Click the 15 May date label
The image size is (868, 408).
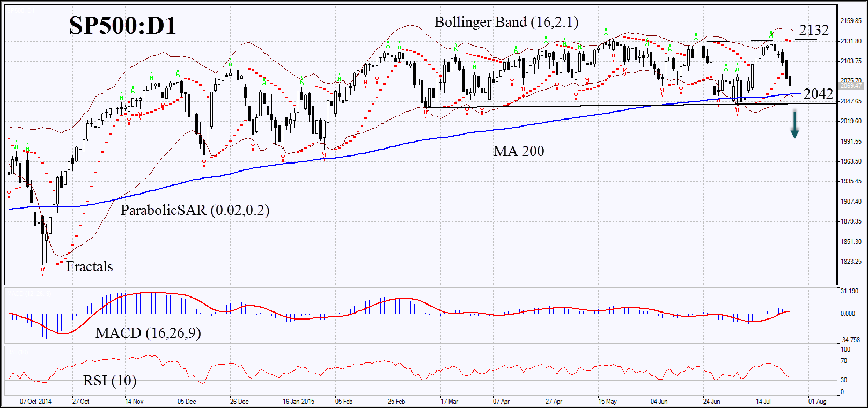click(x=608, y=402)
